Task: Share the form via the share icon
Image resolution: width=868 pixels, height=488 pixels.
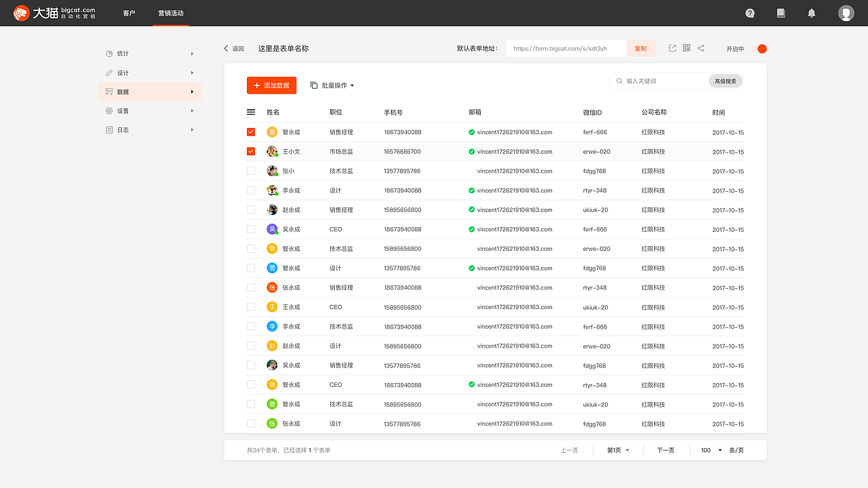Action: point(701,48)
